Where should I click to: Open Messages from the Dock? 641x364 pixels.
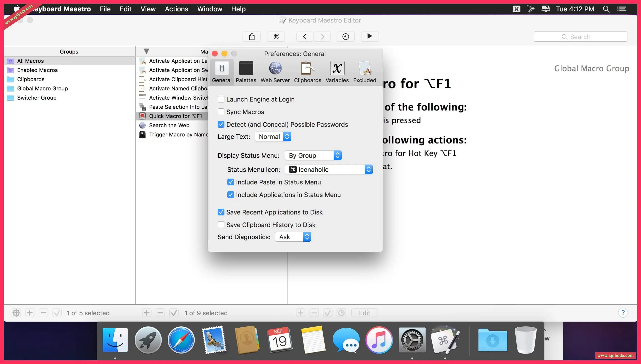(346, 340)
